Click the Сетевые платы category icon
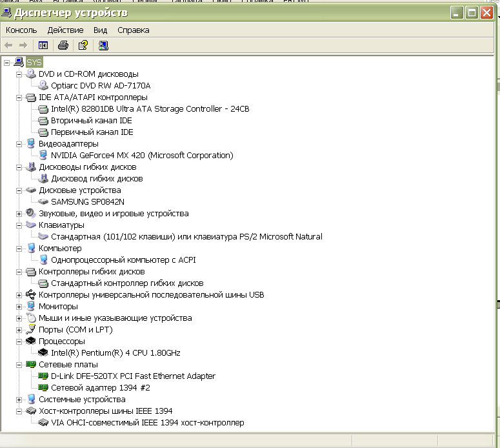Viewport: 500px width, 448px height. 31,364
